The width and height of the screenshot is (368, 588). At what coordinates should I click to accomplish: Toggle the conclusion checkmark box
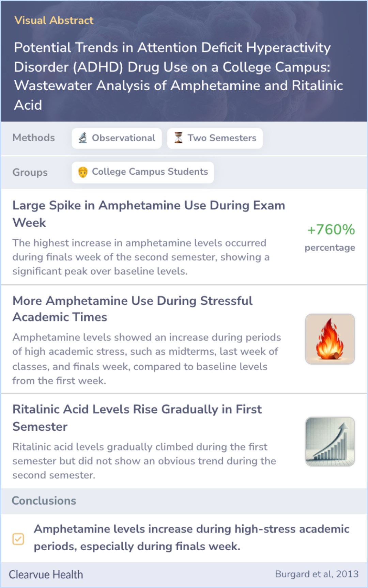(18, 539)
